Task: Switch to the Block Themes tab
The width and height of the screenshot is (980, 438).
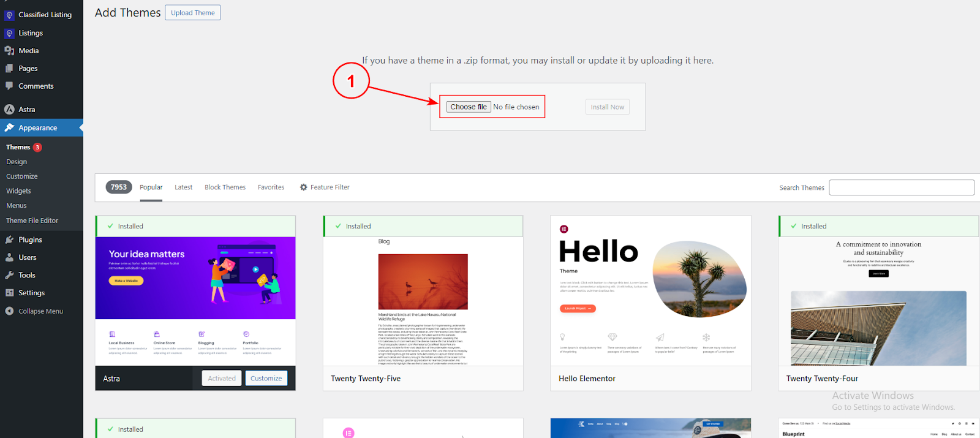Action: pos(225,187)
